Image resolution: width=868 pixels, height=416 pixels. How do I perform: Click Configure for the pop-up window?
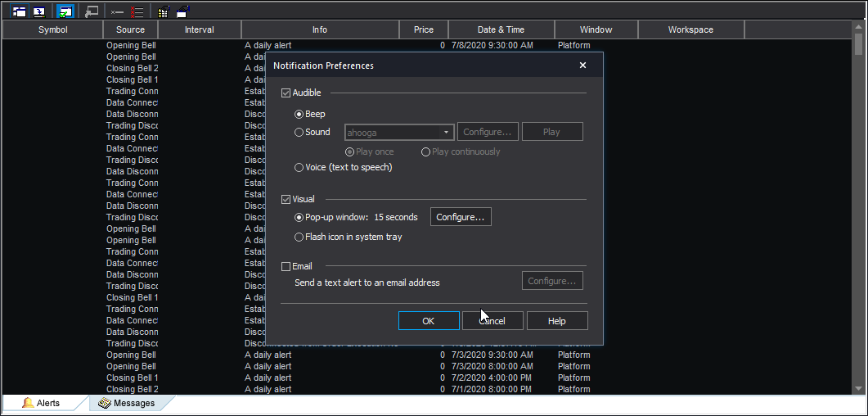[x=461, y=217]
